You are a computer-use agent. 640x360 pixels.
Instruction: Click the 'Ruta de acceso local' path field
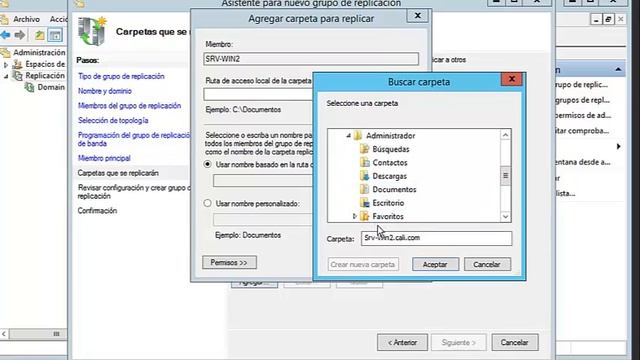click(x=258, y=94)
